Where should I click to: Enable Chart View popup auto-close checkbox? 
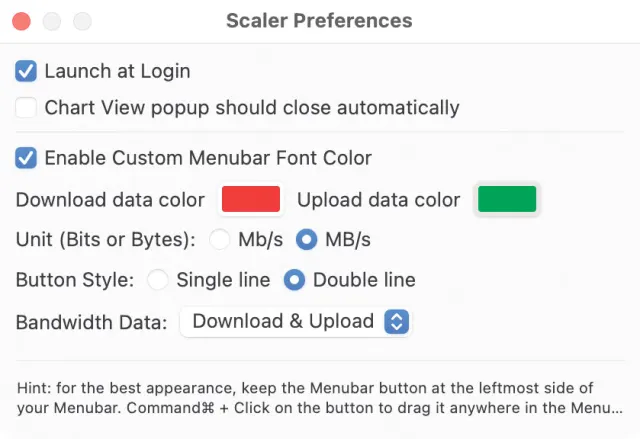27,108
